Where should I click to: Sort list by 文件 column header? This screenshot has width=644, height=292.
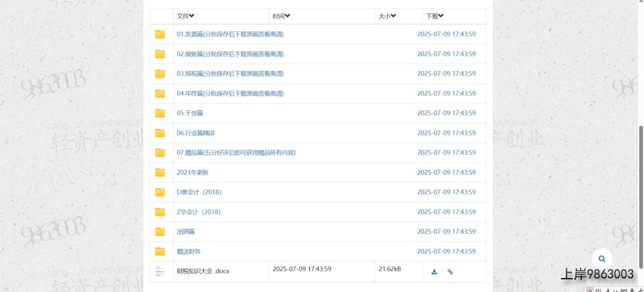(185, 16)
